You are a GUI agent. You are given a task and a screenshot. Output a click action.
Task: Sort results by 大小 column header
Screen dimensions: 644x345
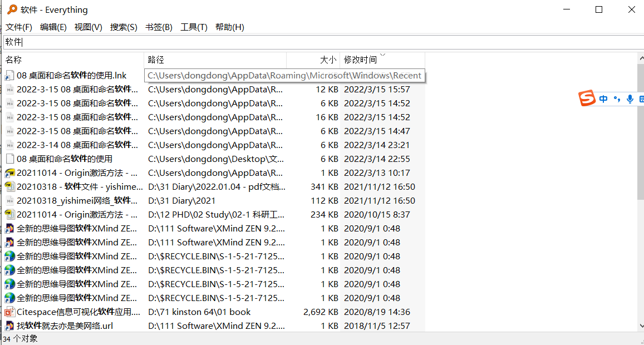pyautogui.click(x=313, y=60)
